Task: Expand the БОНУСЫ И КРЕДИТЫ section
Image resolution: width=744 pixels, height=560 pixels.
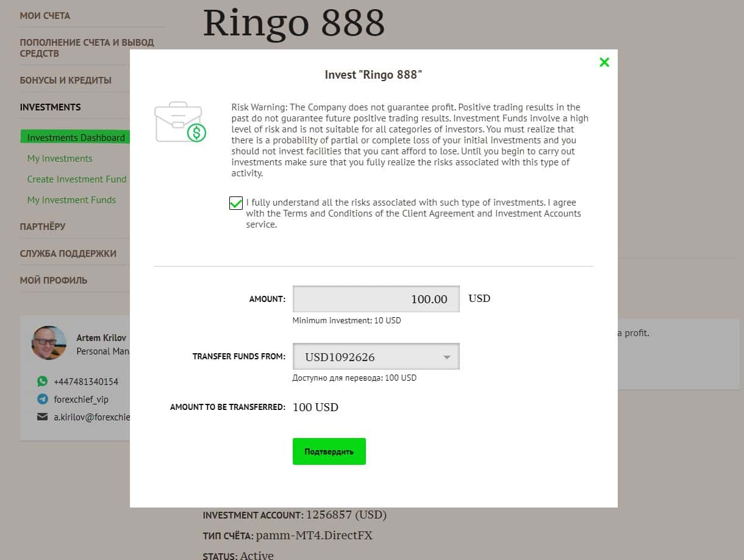Action: click(x=66, y=81)
